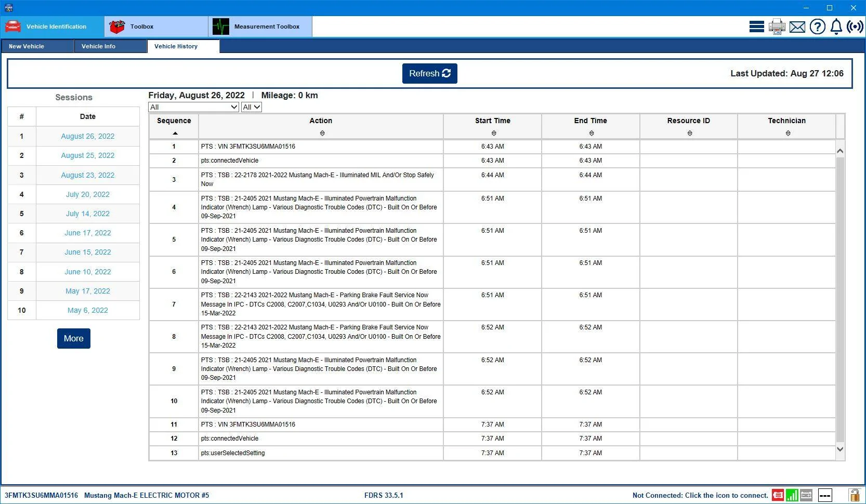Select sequence 4 TSB 21-2405 action text
Viewport: 866px width, 504px height.
click(319, 207)
